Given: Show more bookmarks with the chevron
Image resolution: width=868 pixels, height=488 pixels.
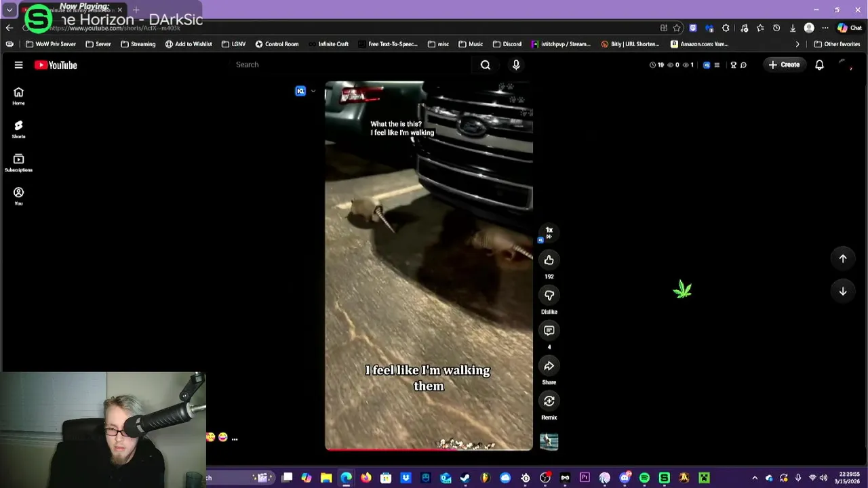Looking at the screenshot, I should [x=797, y=44].
